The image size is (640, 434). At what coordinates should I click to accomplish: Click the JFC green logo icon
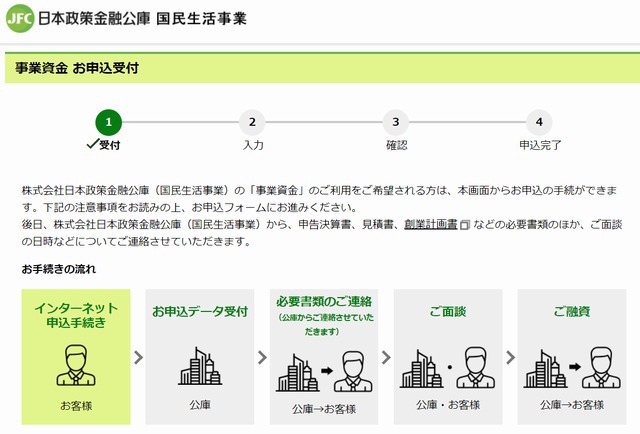(x=20, y=18)
